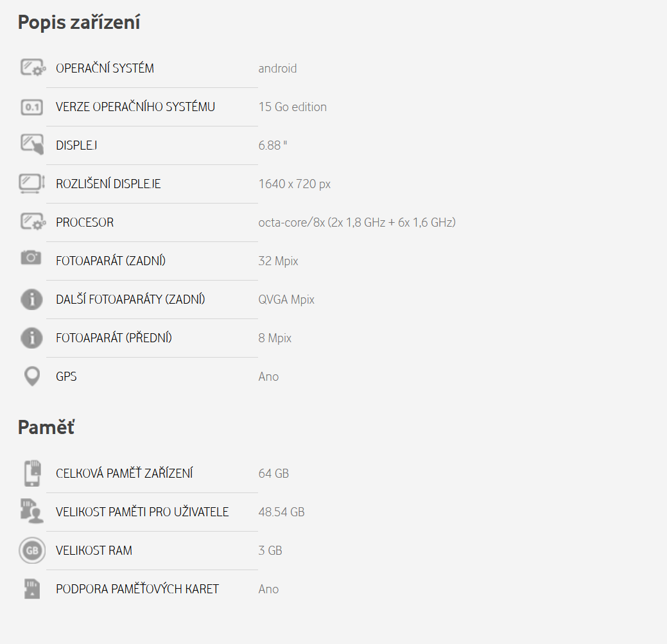Click the RAM size GB icon
The height and width of the screenshot is (644, 667).
click(x=31, y=550)
